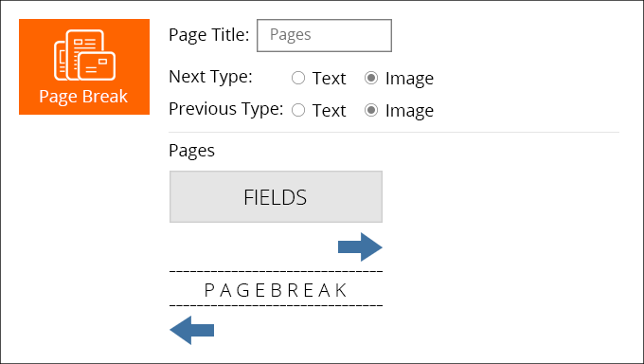
Task: Click the gray FIELDS placeholder box
Action: pyautogui.click(x=276, y=196)
